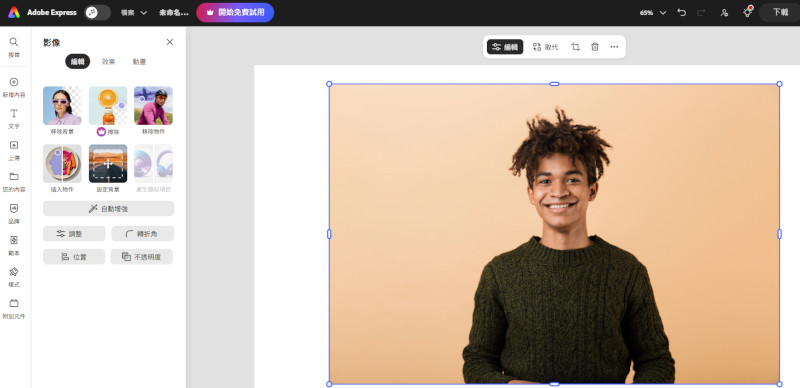Click the undo arrow in the top bar
The width and height of the screenshot is (800, 388).
(682, 12)
